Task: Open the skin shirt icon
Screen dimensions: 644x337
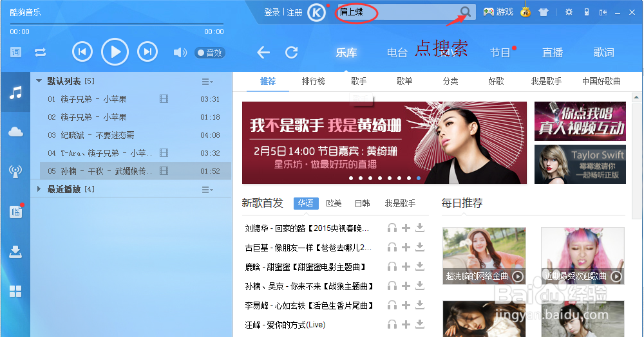Action: click(x=544, y=12)
